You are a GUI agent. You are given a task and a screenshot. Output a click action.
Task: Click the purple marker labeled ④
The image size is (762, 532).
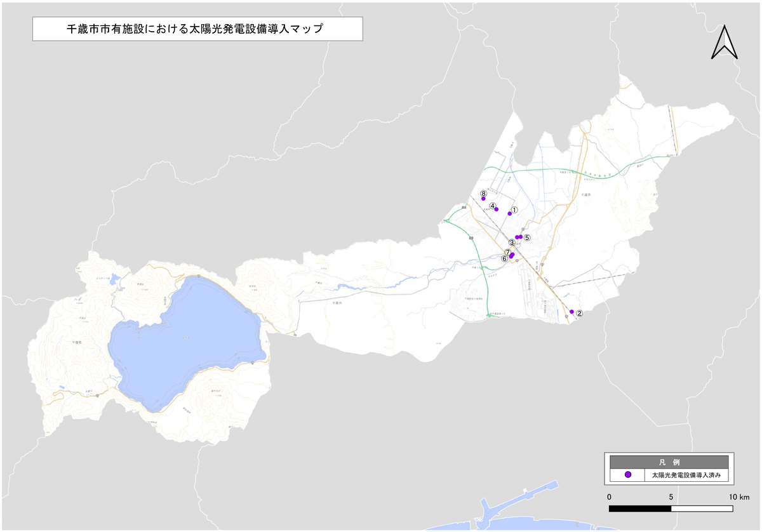coord(497,209)
